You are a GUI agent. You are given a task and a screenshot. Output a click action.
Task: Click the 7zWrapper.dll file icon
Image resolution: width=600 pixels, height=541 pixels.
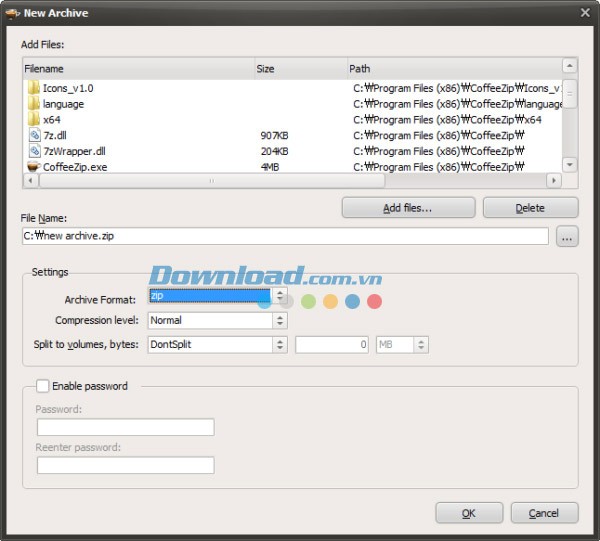pyautogui.click(x=33, y=151)
